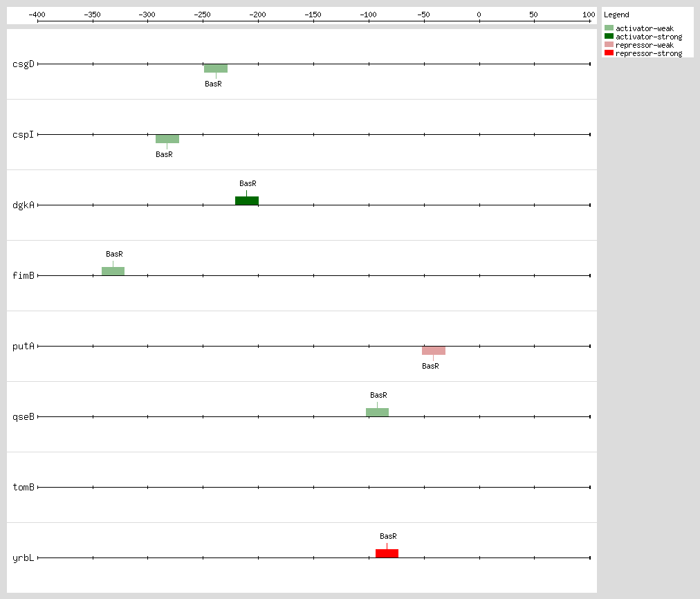The height and width of the screenshot is (599, 700).
Task: Click the activator-strong legend color swatch
Action: pyautogui.click(x=609, y=36)
